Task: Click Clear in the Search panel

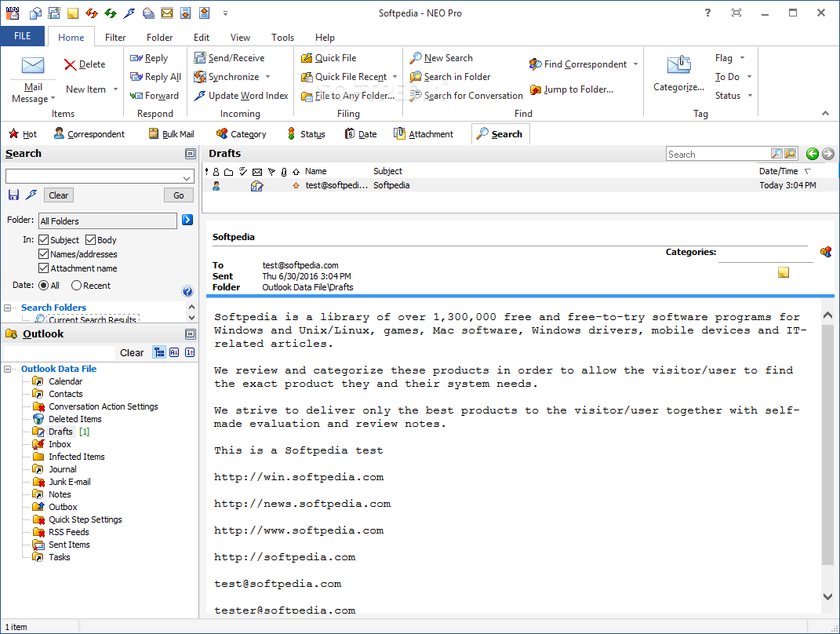Action: click(58, 195)
